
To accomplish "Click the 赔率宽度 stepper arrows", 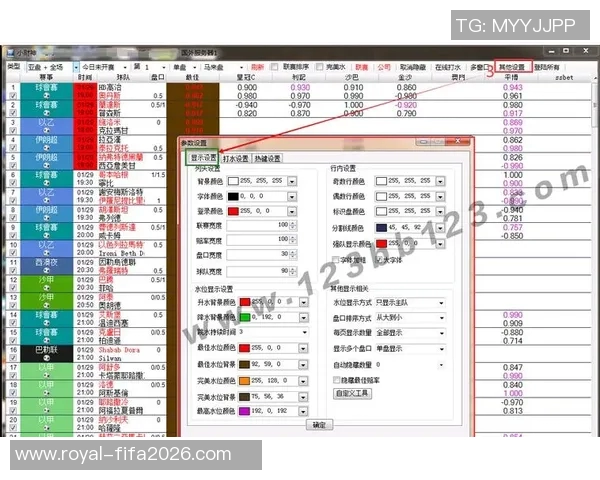I will [293, 240].
